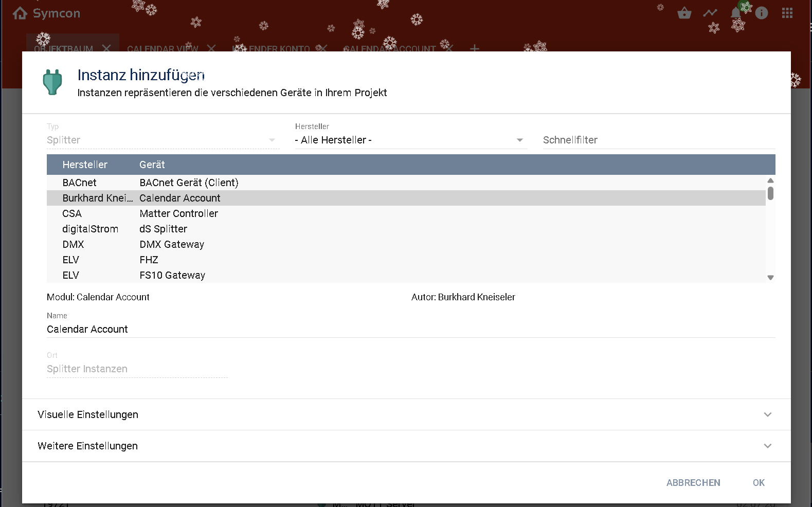Click the Ort Splitter Instanzen field
This screenshot has height=507, width=812.
tap(137, 369)
